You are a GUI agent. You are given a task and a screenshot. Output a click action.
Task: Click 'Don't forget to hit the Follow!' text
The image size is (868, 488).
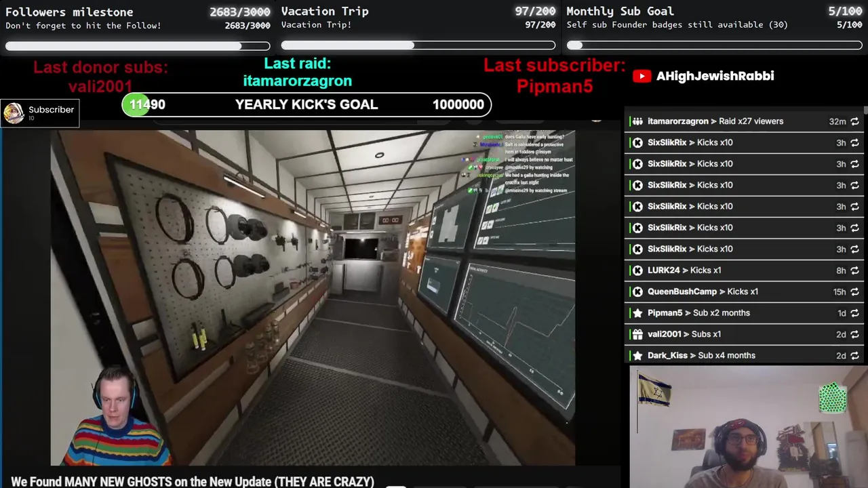[83, 26]
